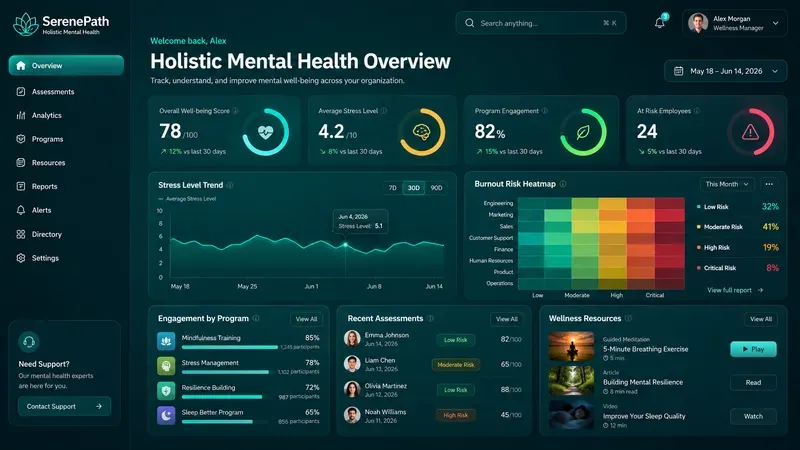
Task: Click the leaf icon in Program Engagement card
Action: click(x=583, y=132)
